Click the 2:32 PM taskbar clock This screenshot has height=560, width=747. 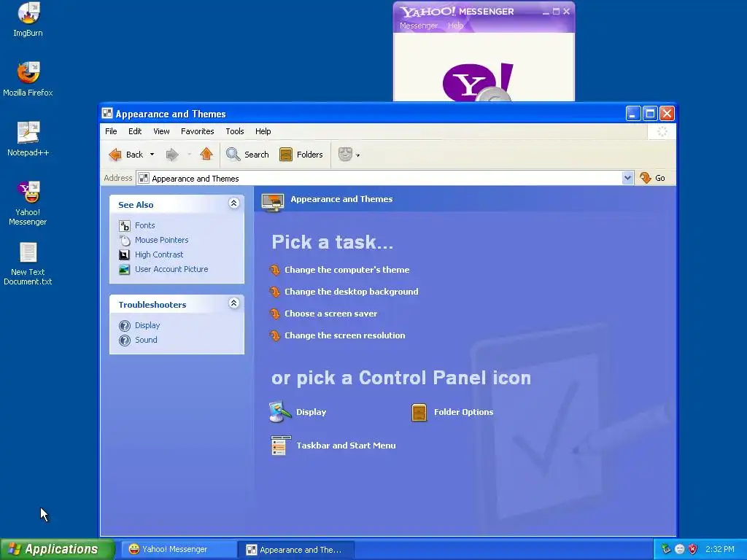(720, 549)
